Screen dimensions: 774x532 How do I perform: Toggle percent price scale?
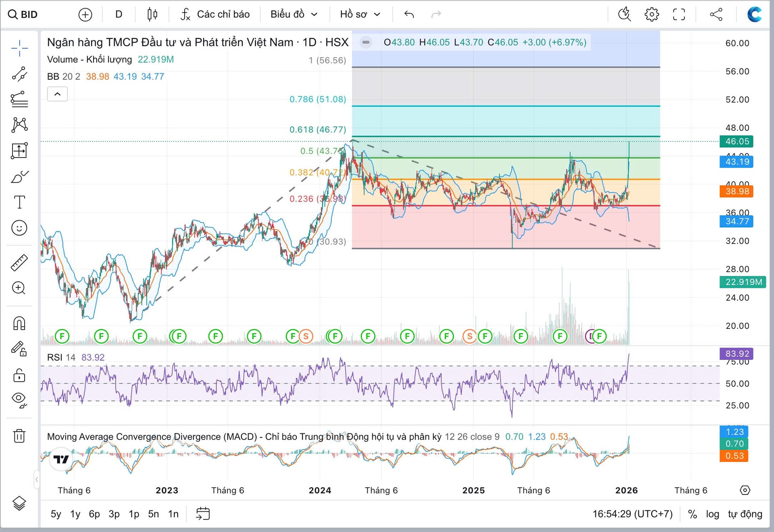click(692, 514)
